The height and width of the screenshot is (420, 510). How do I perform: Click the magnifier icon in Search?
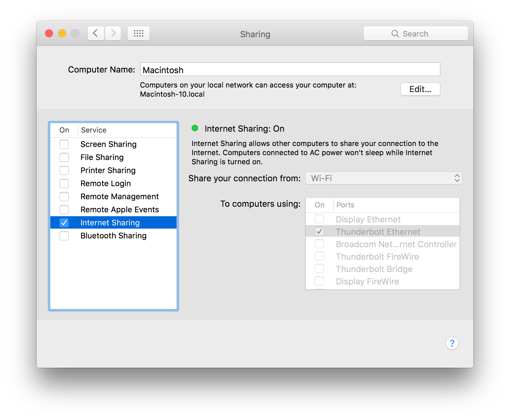[395, 34]
